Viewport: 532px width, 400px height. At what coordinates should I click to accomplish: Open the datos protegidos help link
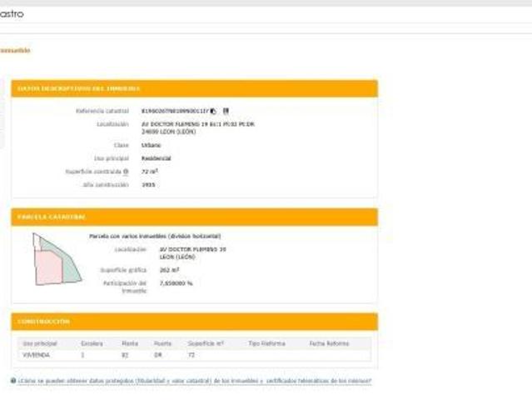pos(195,381)
